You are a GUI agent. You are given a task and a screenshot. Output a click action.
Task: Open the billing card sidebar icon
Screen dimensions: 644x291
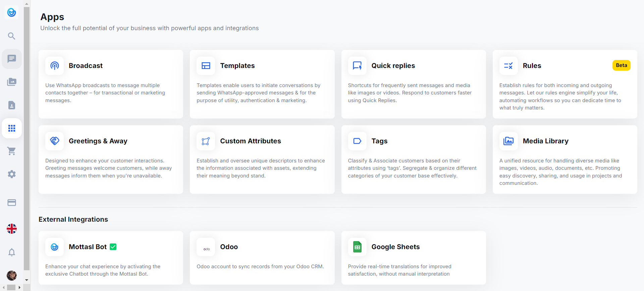[x=12, y=203]
